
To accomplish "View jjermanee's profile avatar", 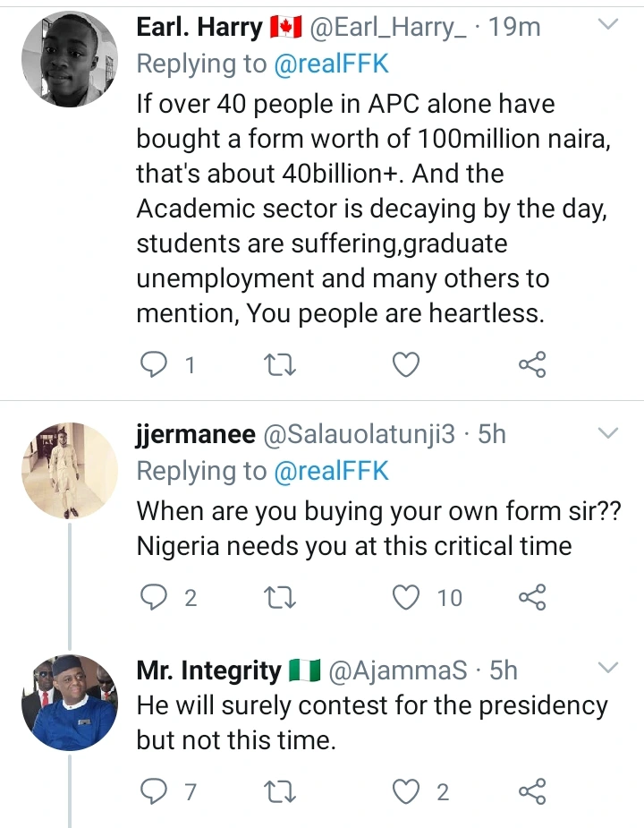I will tap(69, 471).
